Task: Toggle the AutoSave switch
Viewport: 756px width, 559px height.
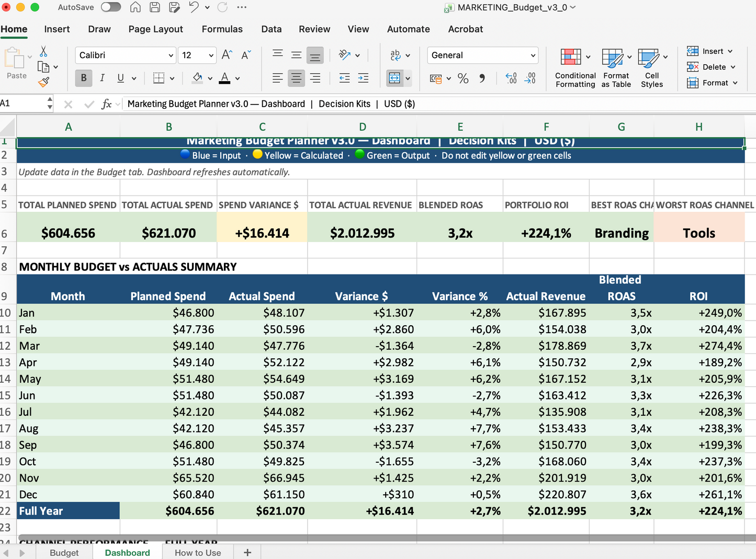Action: (111, 7)
